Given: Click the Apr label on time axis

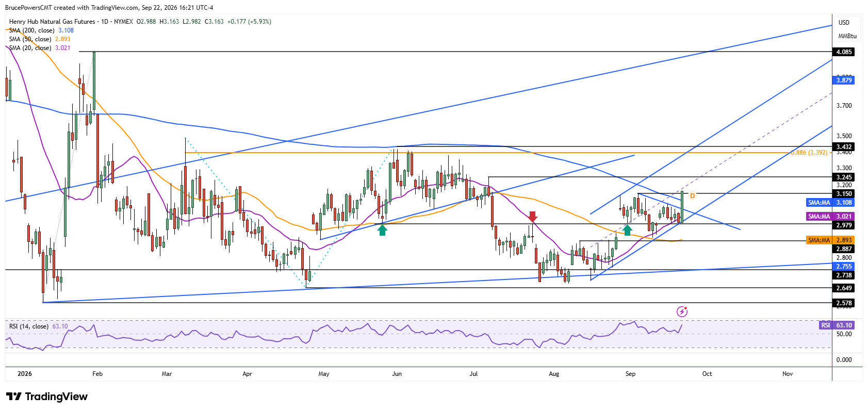Looking at the screenshot, I should point(247,374).
